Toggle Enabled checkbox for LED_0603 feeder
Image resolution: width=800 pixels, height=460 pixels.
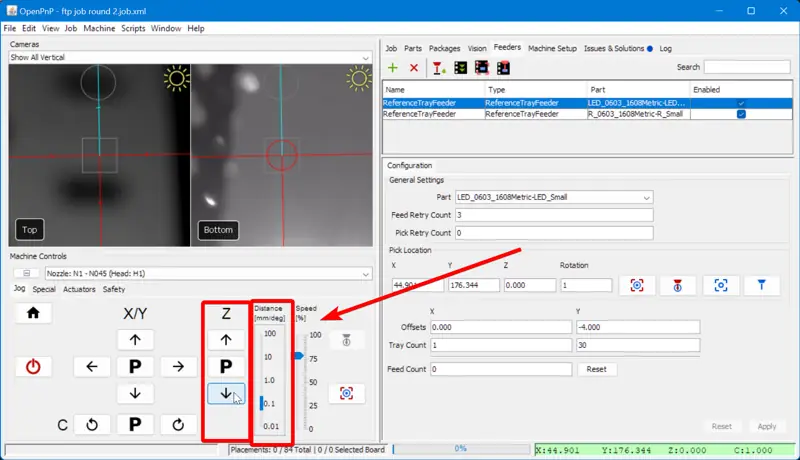[x=741, y=103]
